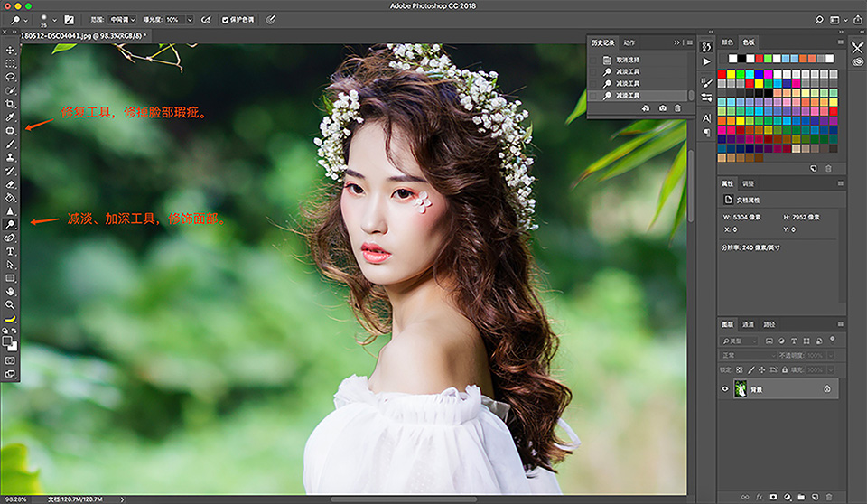Viewport: 867px width, 504px height.
Task: Open the layer Opacity dropdown arrow
Action: coord(831,355)
